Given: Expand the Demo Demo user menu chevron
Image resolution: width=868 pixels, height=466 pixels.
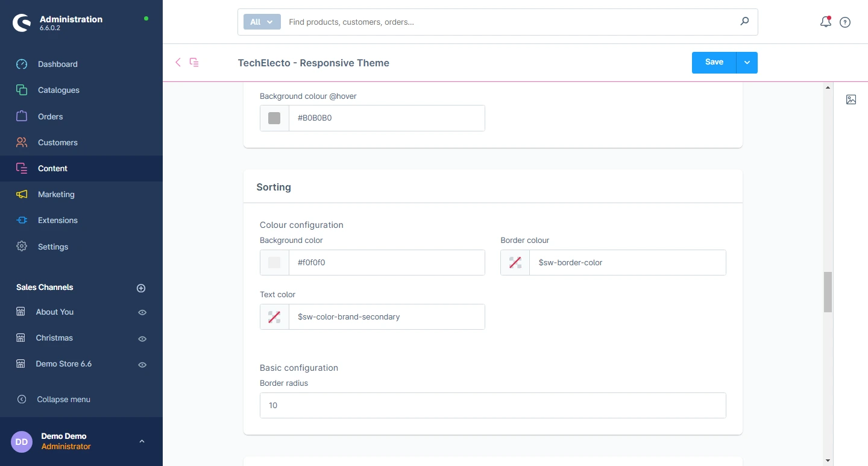Looking at the screenshot, I should (142, 441).
